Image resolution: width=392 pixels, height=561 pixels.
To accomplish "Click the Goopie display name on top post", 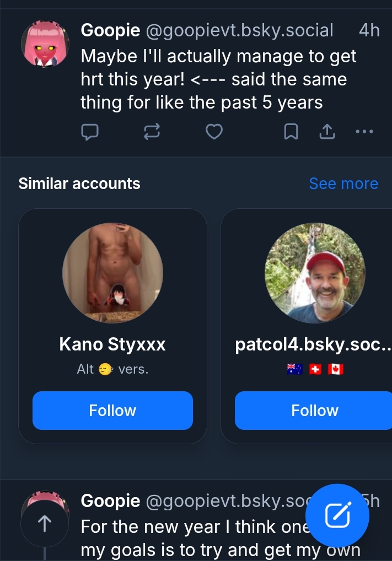I will (x=110, y=30).
